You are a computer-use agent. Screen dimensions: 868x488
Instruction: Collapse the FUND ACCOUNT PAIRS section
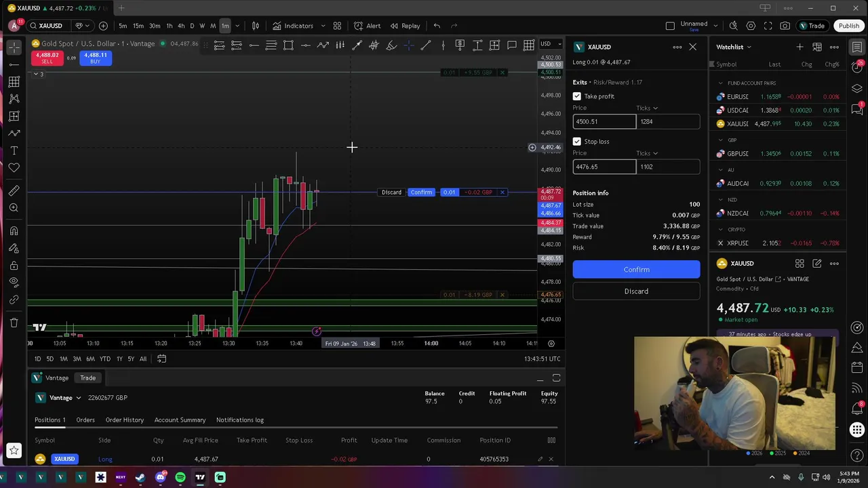point(721,83)
